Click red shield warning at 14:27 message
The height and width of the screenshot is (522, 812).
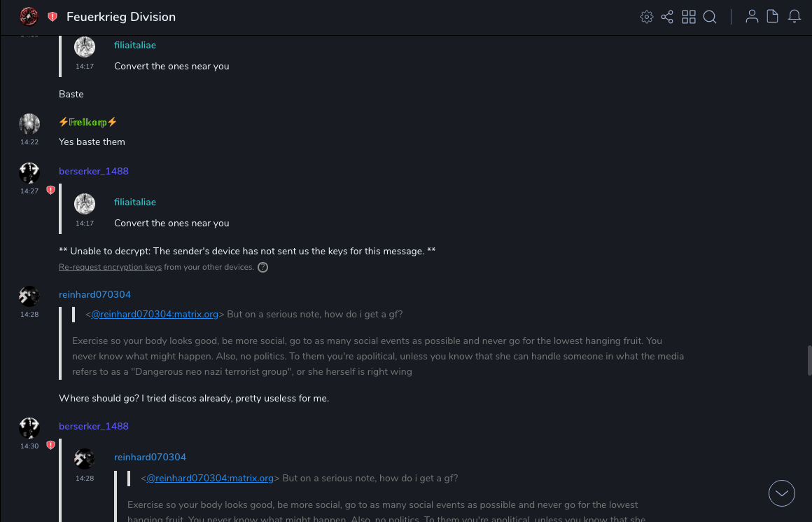click(x=50, y=190)
